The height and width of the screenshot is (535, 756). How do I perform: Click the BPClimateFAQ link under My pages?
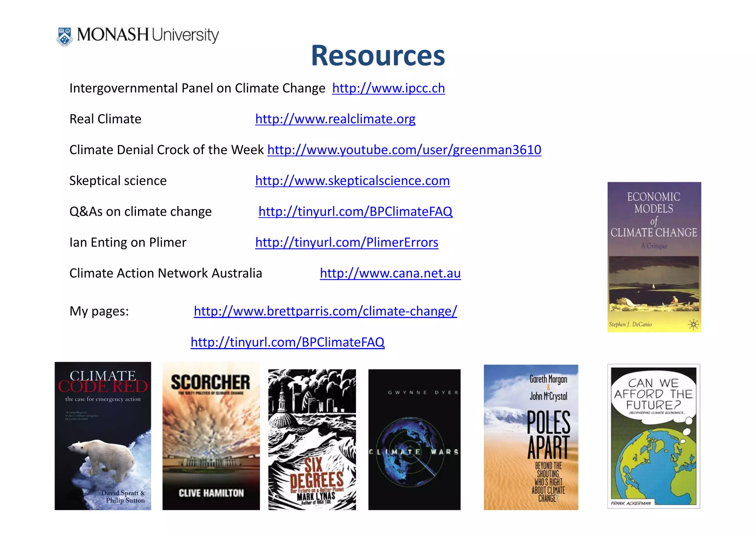pos(288,342)
